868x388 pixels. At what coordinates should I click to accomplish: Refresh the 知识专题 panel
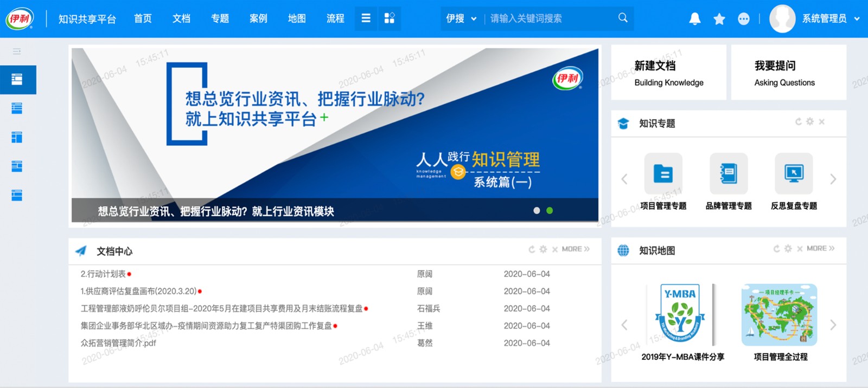pyautogui.click(x=799, y=122)
